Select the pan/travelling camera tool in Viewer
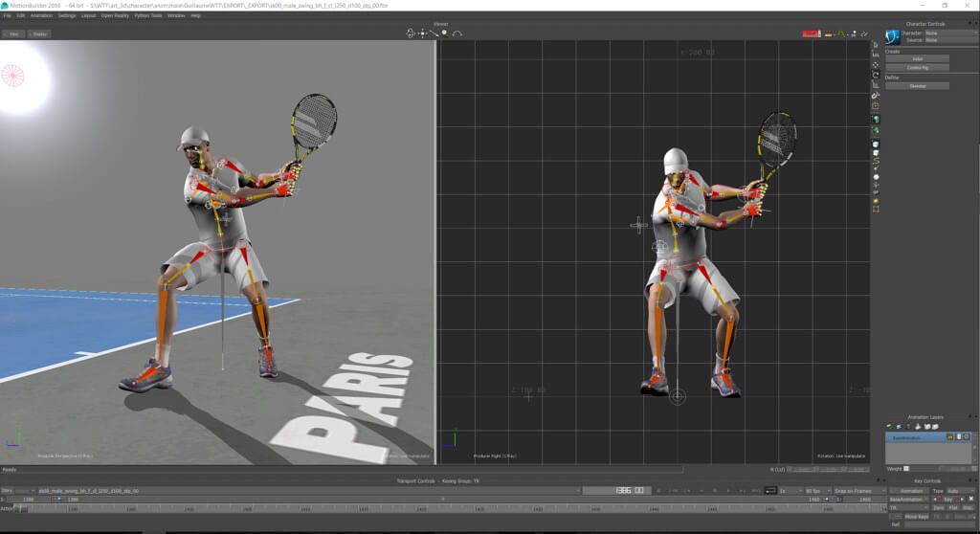Screen dimensions: 980x534 [x=422, y=33]
